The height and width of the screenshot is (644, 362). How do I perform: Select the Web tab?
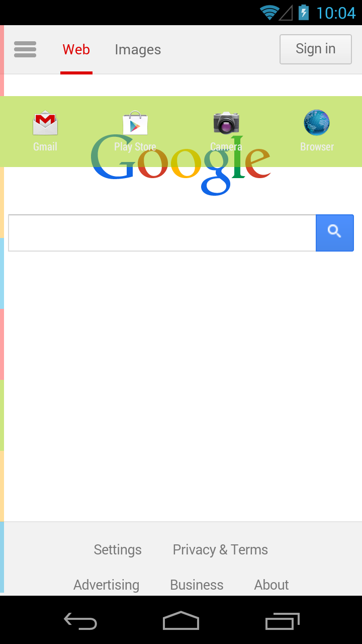pyautogui.click(x=76, y=49)
